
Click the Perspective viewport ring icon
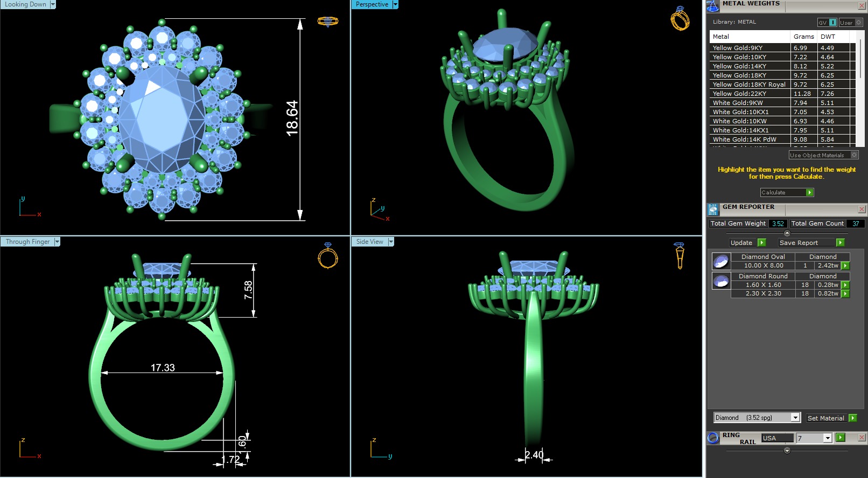point(680,18)
